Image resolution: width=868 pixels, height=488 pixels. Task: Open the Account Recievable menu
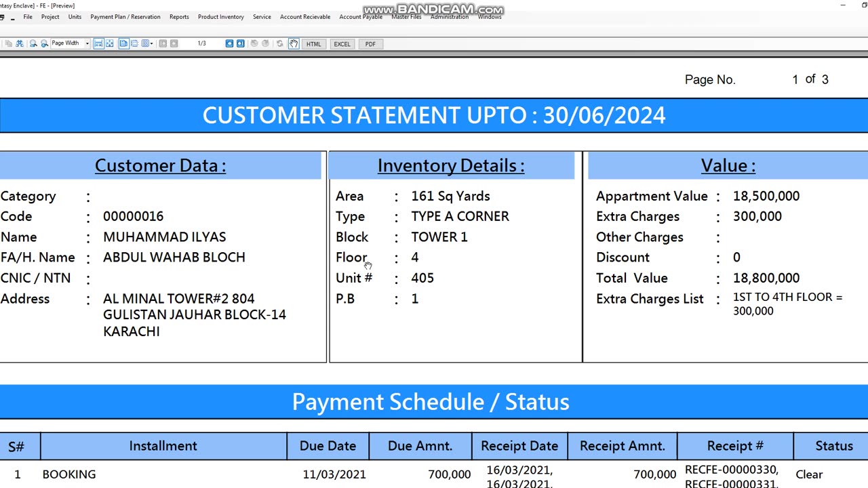[305, 17]
